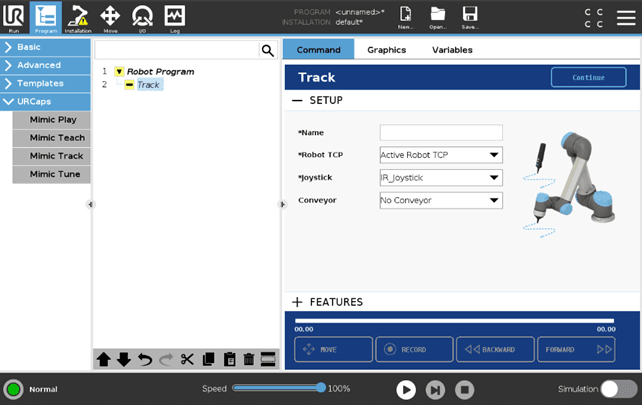Click the Speed slider

tap(277, 388)
